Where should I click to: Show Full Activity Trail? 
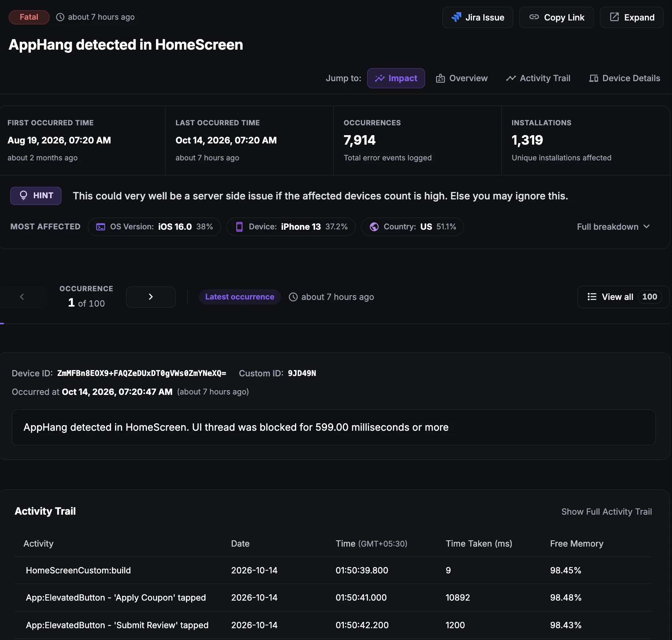(607, 512)
